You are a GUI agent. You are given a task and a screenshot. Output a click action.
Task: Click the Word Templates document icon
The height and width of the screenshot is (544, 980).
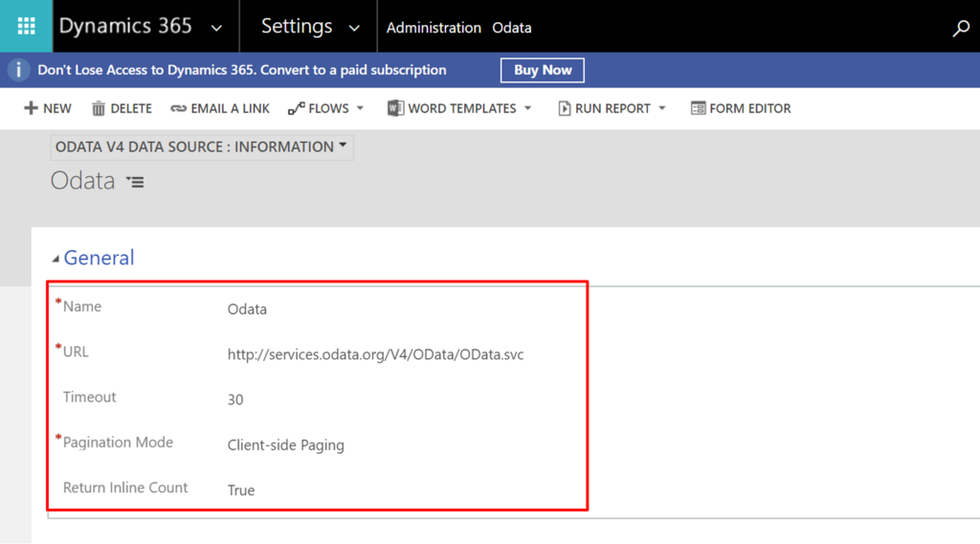395,108
